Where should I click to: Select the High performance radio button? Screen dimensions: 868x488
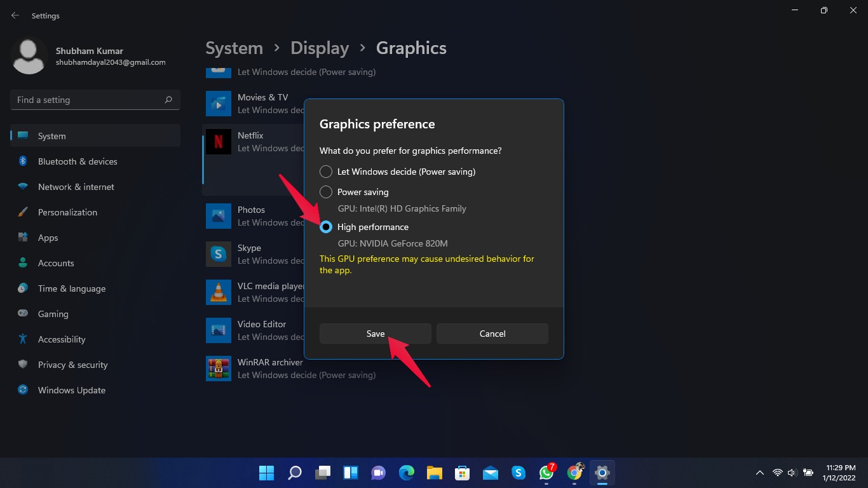pos(326,227)
